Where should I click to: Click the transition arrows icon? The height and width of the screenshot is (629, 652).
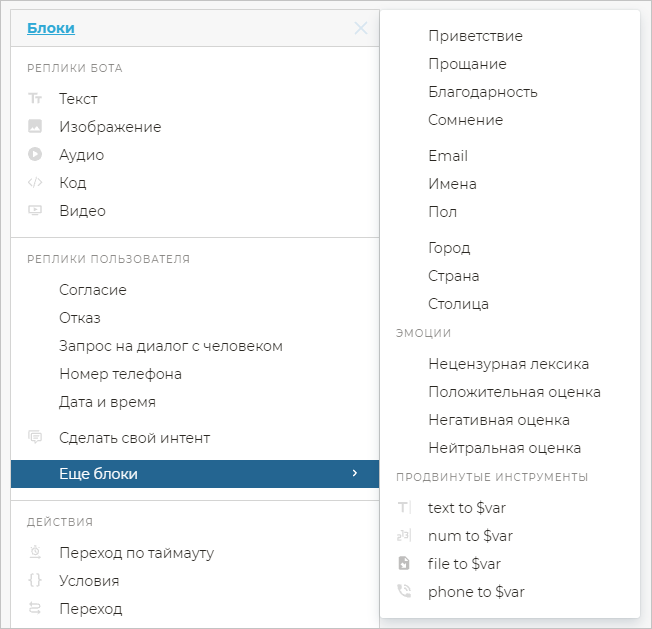pyautogui.click(x=35, y=609)
